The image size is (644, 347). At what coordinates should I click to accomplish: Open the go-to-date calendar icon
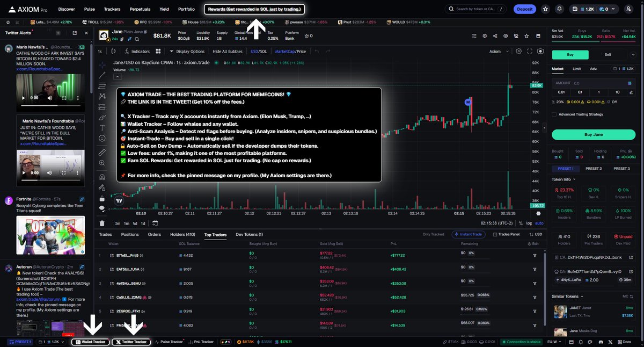[x=155, y=223]
